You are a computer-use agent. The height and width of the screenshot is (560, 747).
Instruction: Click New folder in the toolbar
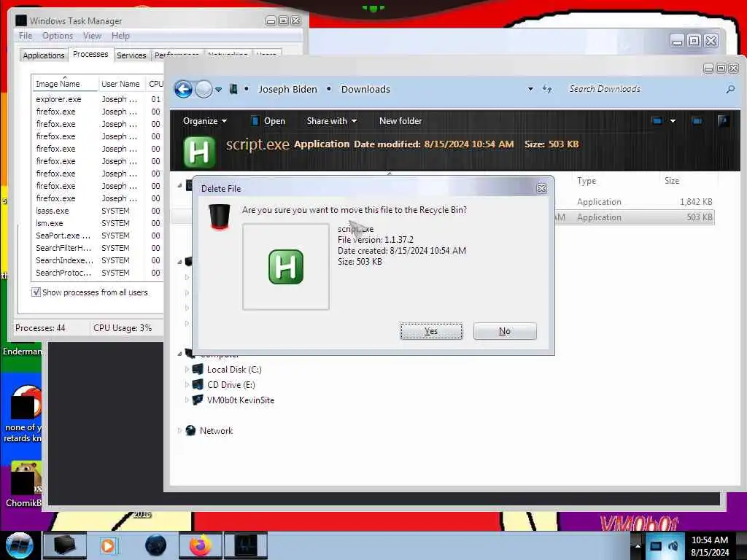[x=400, y=121]
